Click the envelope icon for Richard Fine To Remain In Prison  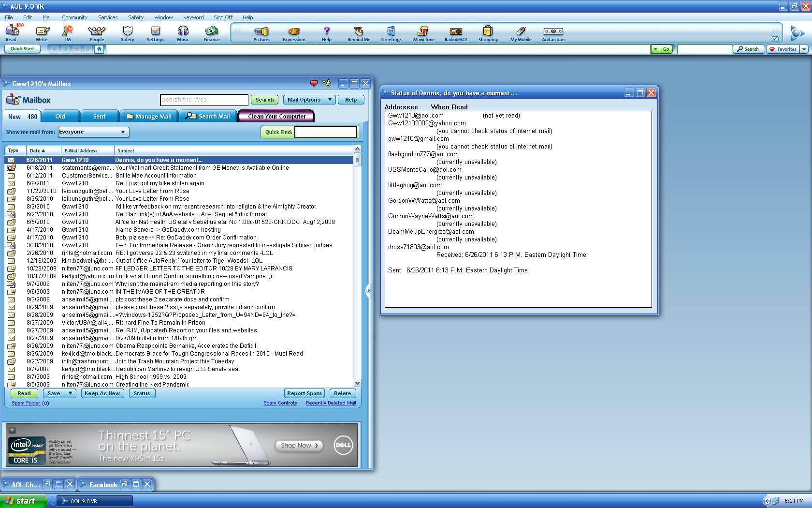pos(11,323)
